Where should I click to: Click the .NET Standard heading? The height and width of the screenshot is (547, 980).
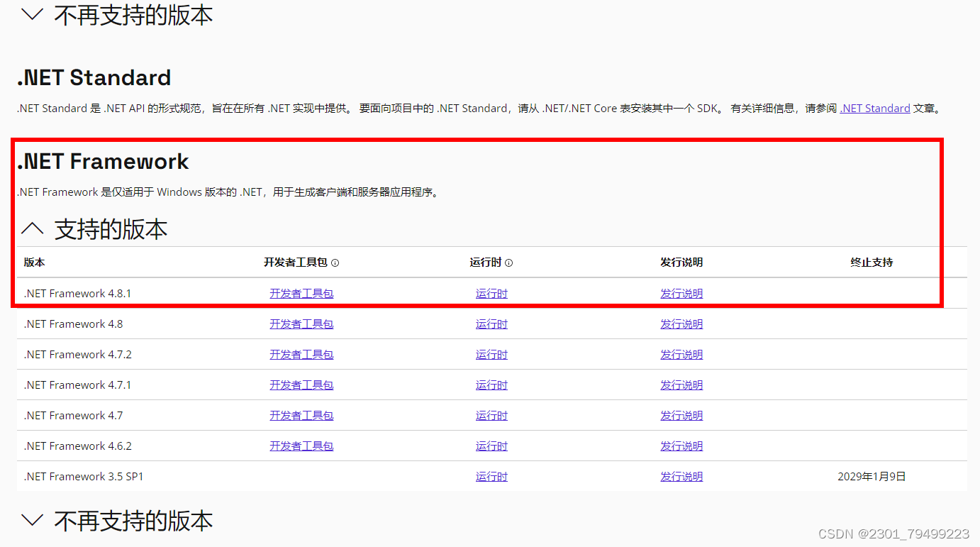click(94, 77)
